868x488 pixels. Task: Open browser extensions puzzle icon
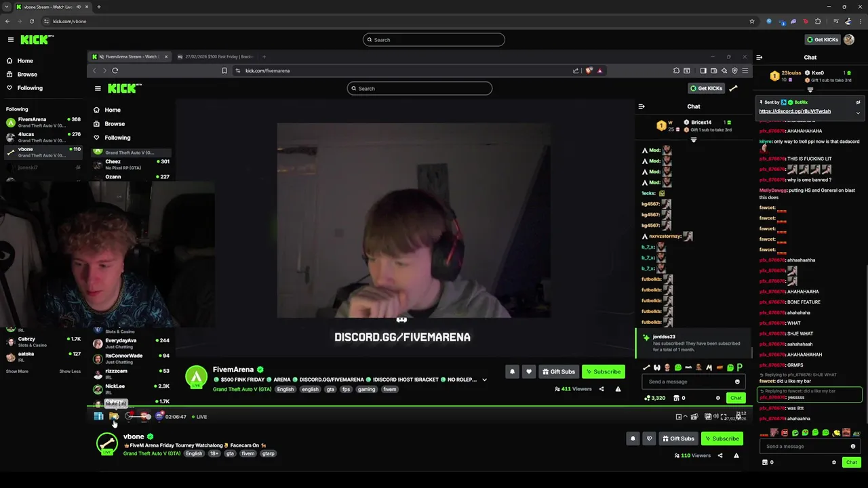click(818, 21)
